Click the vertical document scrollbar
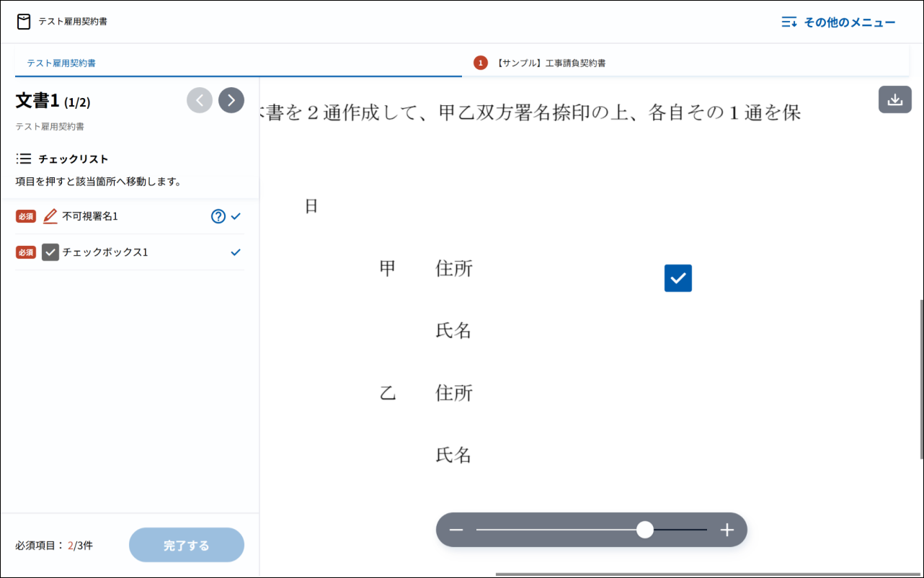The image size is (924, 578). (x=921, y=378)
